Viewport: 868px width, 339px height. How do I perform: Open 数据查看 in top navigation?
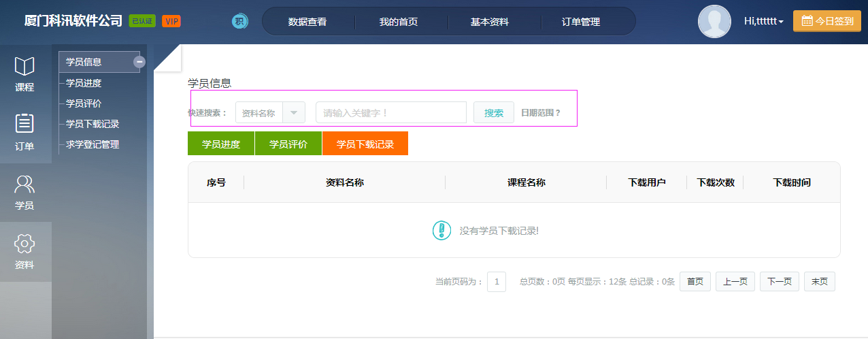point(307,22)
